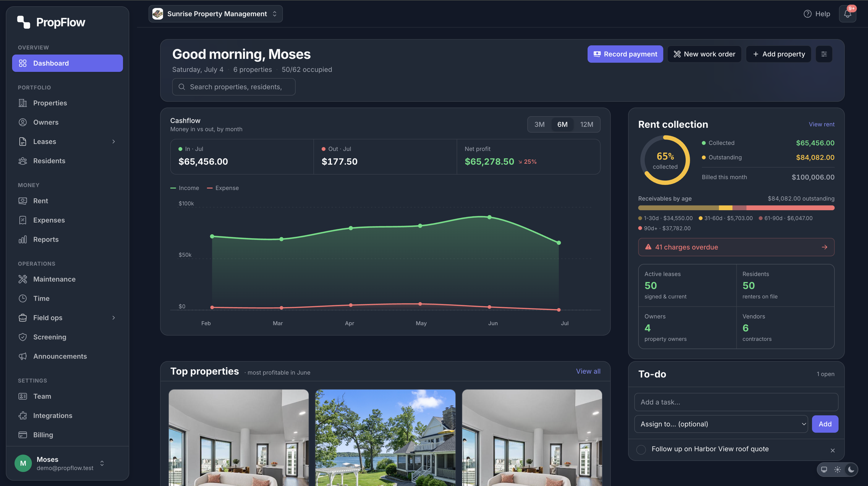868x486 pixels.
Task: Open the Time clock icon
Action: [23, 298]
